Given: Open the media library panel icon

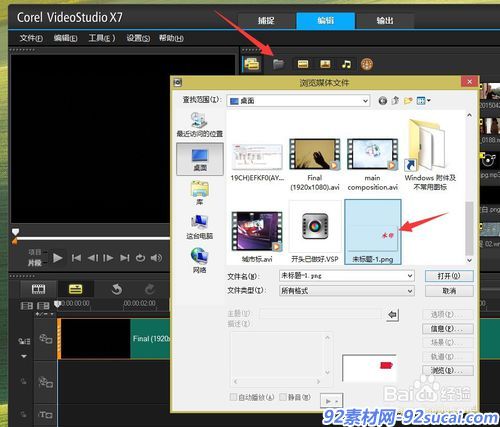Looking at the screenshot, I should pyautogui.click(x=252, y=64).
